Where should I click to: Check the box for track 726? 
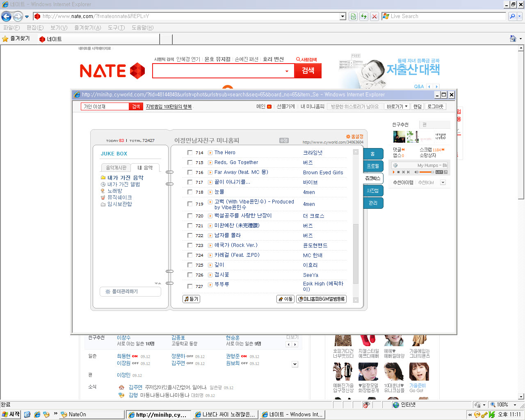(x=190, y=275)
